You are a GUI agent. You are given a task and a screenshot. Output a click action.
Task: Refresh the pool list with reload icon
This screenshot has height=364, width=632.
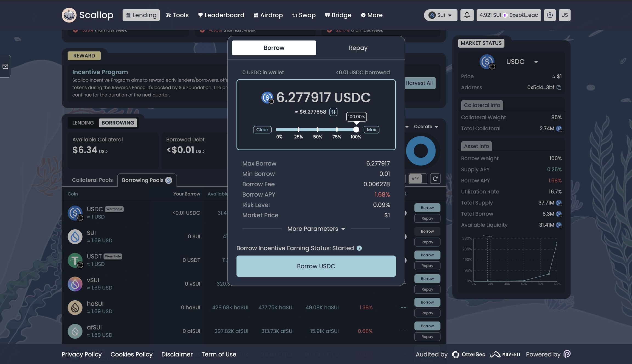pyautogui.click(x=435, y=179)
